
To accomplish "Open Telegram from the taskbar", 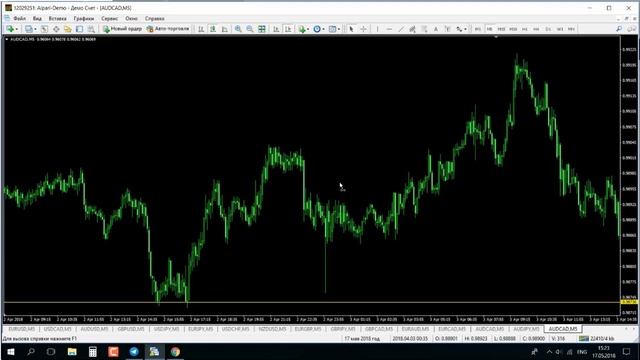I will (x=134, y=351).
